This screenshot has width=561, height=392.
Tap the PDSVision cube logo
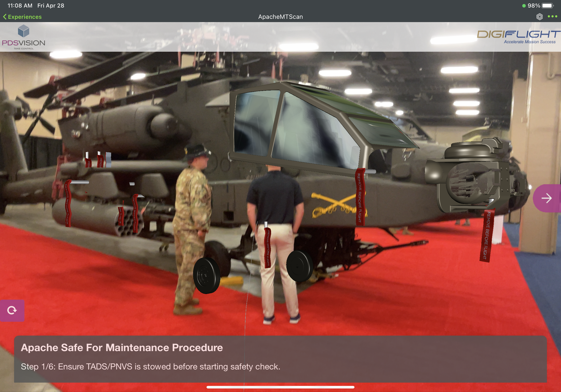pos(23,31)
